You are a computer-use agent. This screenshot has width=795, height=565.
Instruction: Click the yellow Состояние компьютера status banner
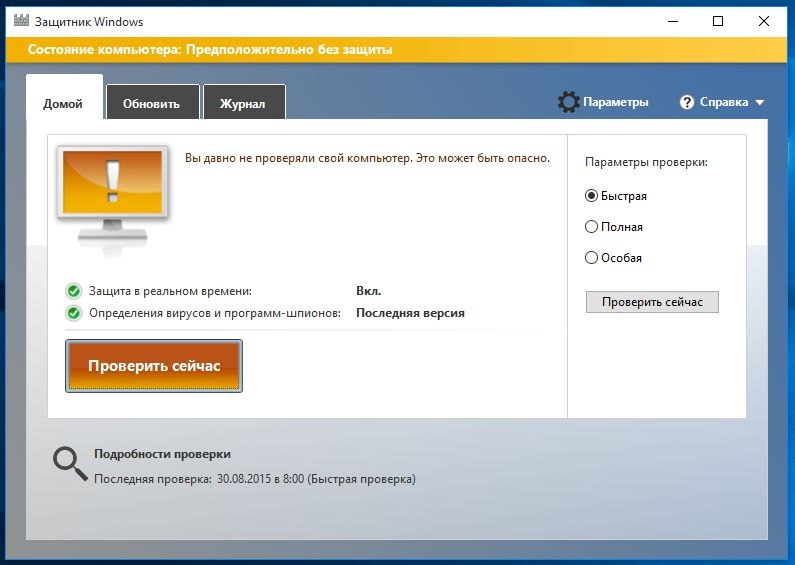(397, 49)
